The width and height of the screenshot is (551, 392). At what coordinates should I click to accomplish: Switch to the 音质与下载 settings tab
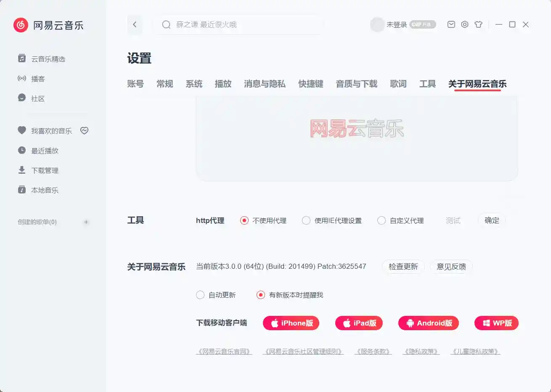point(356,84)
